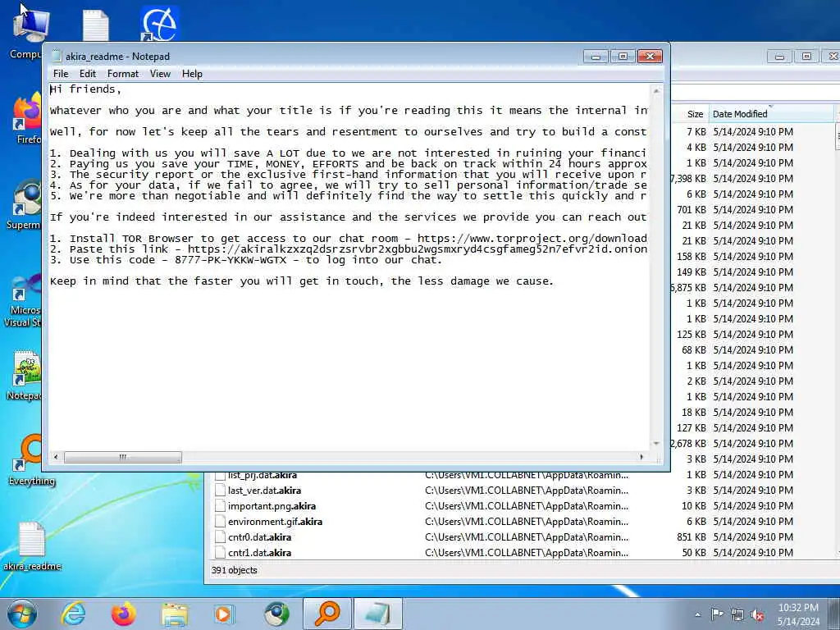Click Notepad horizontal scroll right arrow
This screenshot has height=630, width=840.
(641, 457)
